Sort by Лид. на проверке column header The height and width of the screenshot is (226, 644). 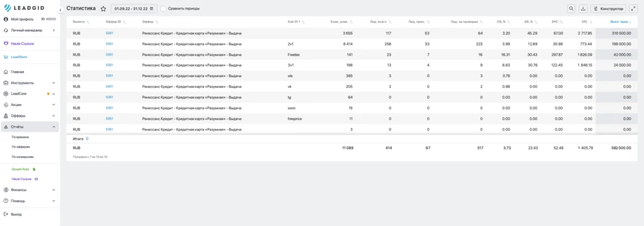tap(466, 22)
